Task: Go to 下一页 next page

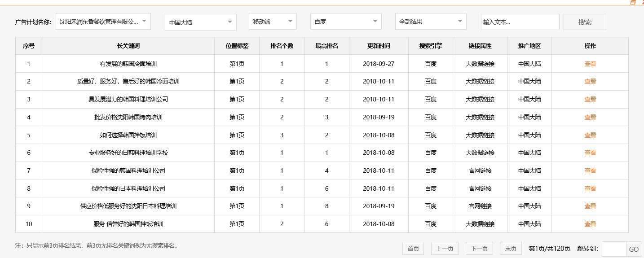Action: click(479, 249)
